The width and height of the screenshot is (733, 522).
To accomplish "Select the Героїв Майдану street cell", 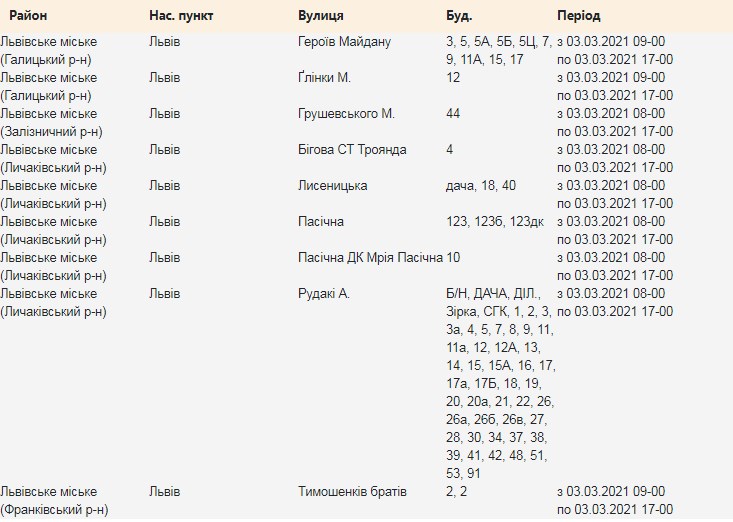I will point(344,41).
